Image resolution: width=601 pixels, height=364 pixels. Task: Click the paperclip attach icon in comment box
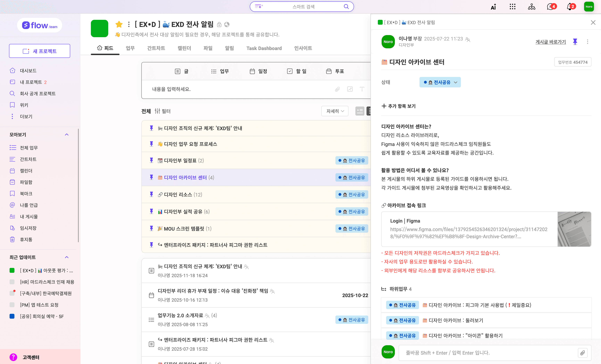click(x=582, y=353)
